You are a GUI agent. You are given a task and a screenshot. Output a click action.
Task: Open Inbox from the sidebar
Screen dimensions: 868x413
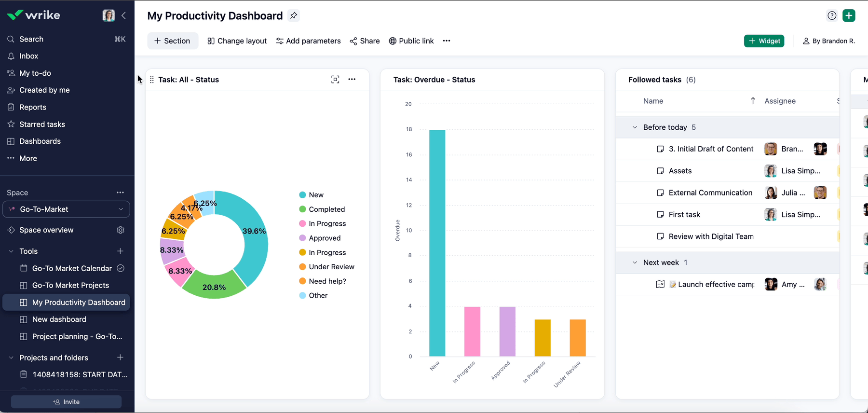28,56
